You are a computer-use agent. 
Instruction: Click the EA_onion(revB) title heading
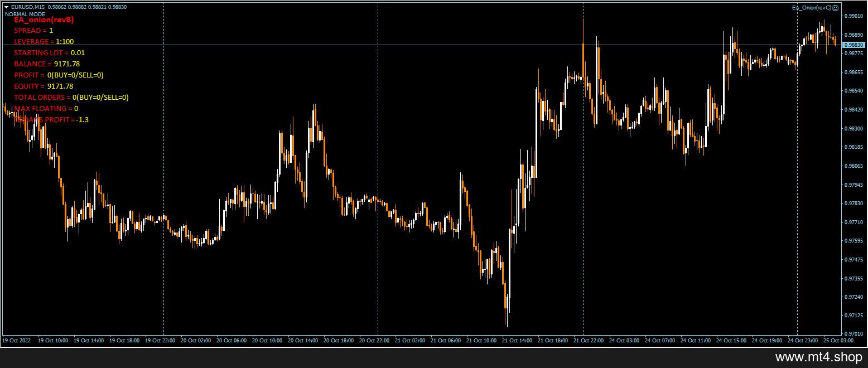pyautogui.click(x=44, y=20)
